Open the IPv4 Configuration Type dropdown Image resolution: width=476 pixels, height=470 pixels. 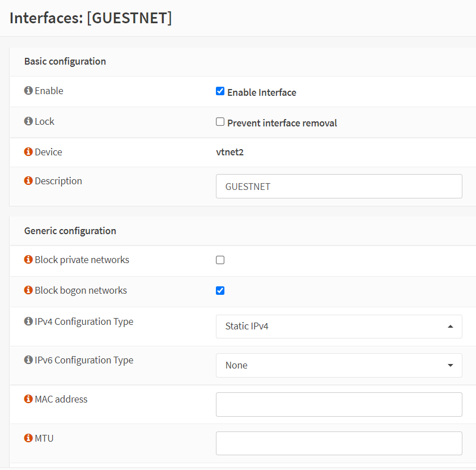338,327
